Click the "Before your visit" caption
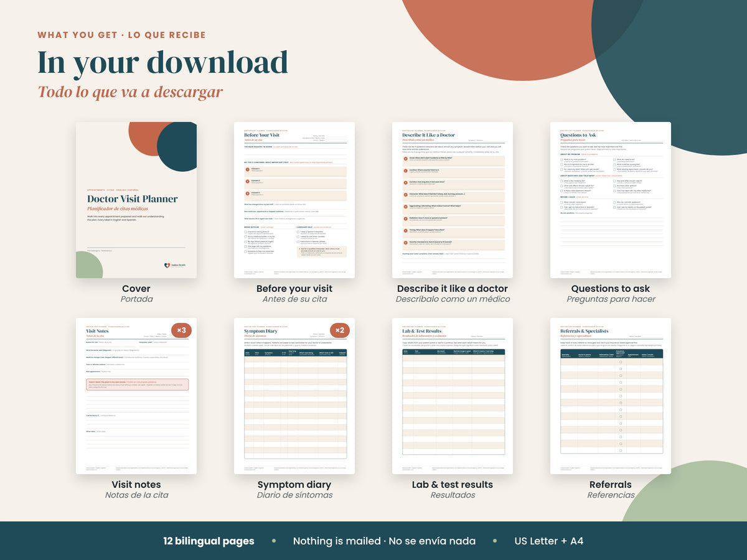 (x=294, y=289)
